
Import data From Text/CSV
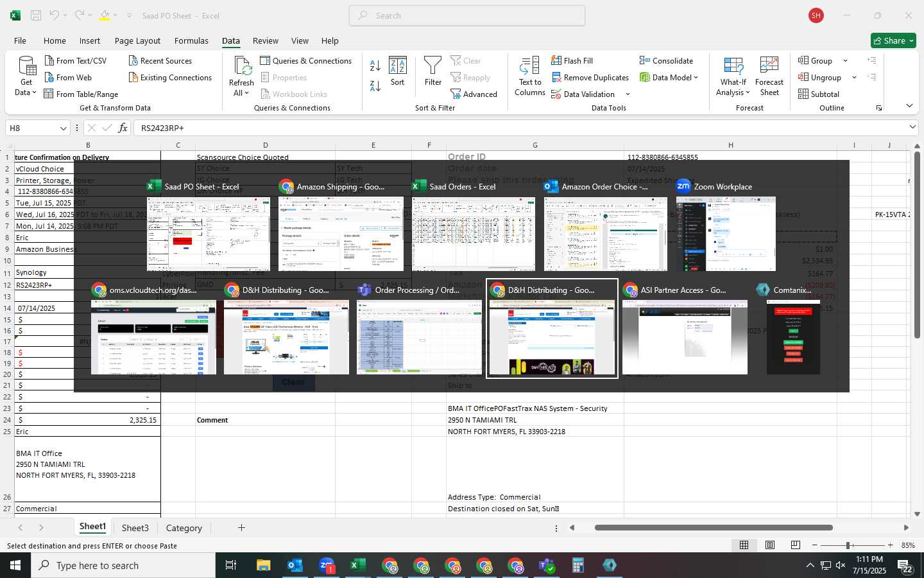click(75, 60)
